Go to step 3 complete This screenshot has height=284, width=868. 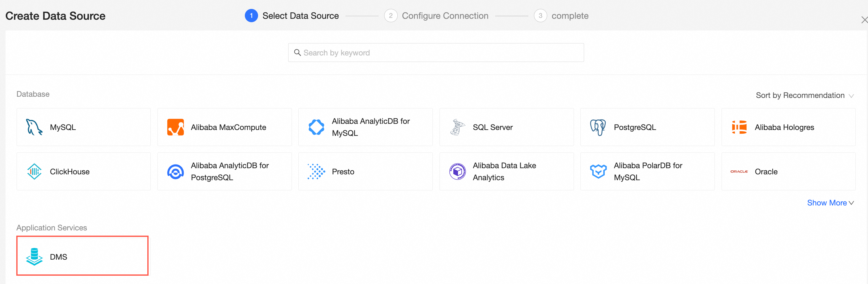pyautogui.click(x=561, y=16)
